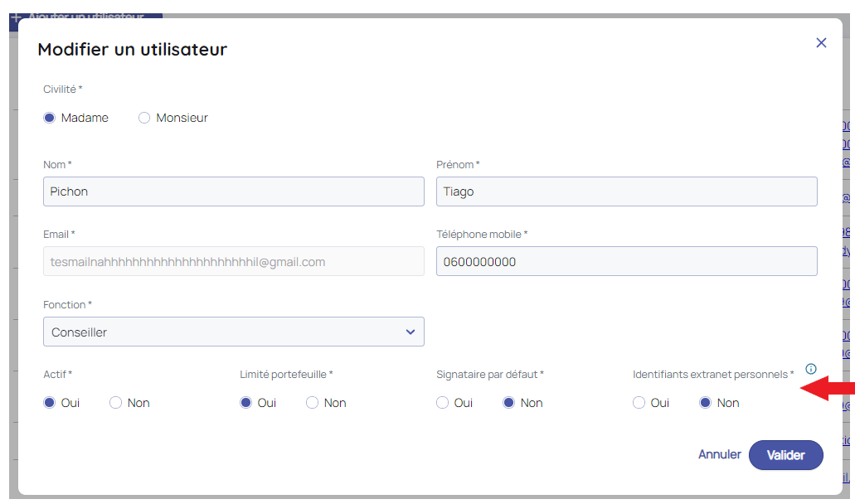Screen dimensions: 855x504
Task: Select Non for Identifiants extranet personnels
Action: (706, 403)
